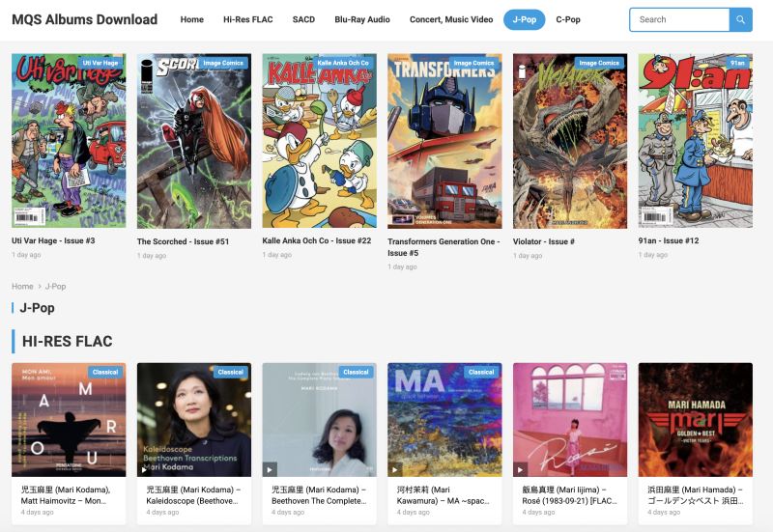Open the Blu-Ray Audio menu item
773x532 pixels.
(x=362, y=19)
